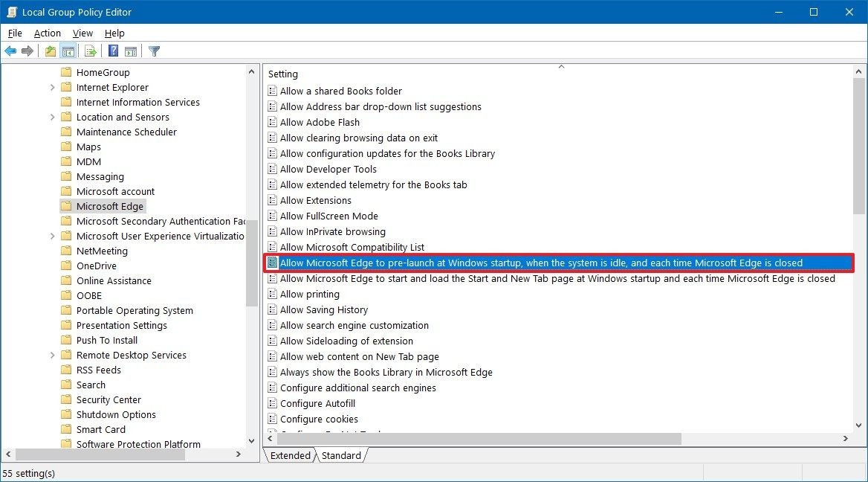Select Allow Microsoft Edge to start and load setting
Screen dimensions: 868x482
557,279
